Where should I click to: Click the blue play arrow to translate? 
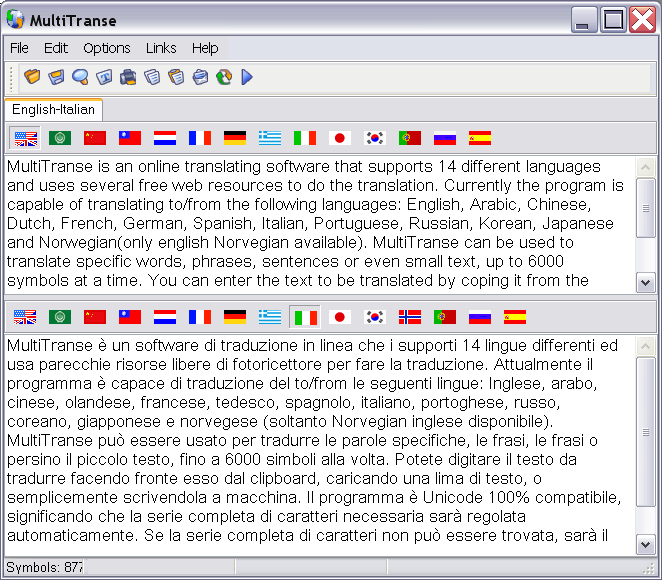[247, 77]
